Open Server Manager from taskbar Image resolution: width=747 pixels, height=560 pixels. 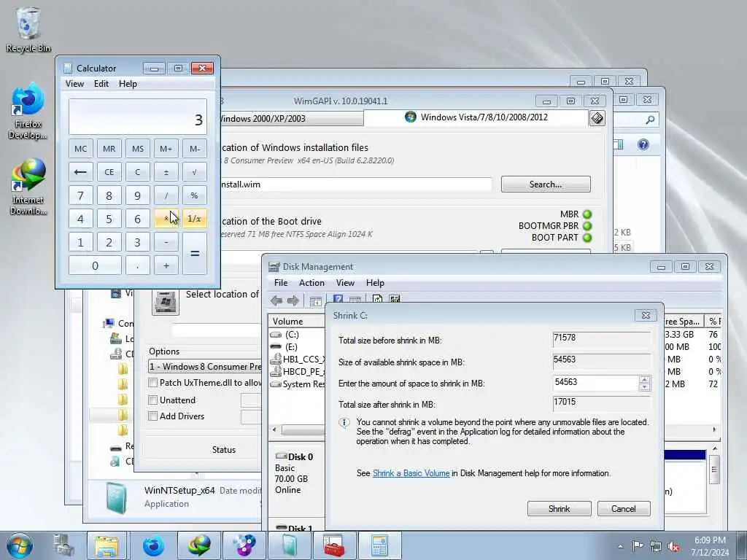(64, 545)
